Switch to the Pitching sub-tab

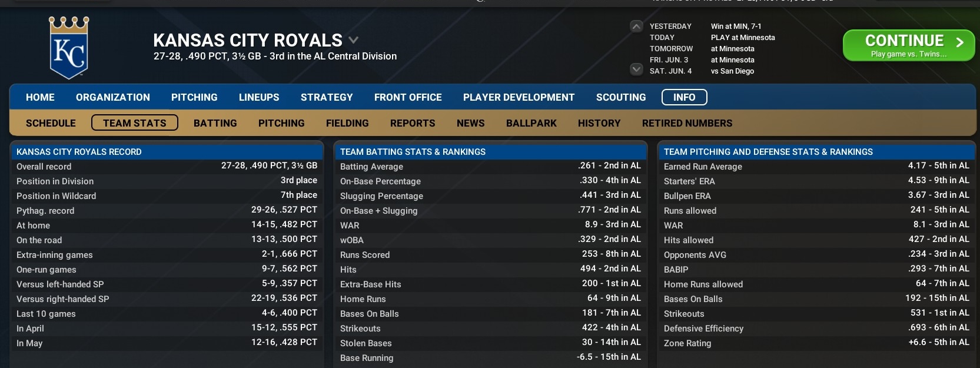[x=281, y=123]
